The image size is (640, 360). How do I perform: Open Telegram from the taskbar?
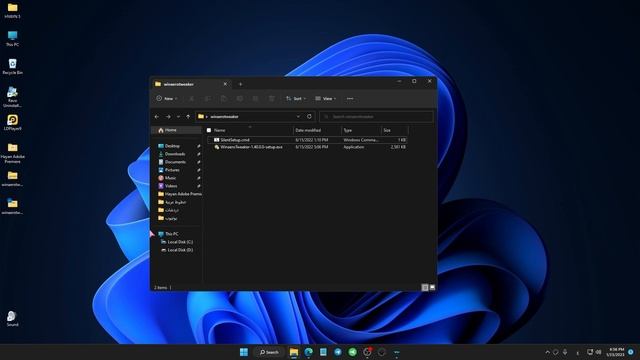tap(338, 352)
